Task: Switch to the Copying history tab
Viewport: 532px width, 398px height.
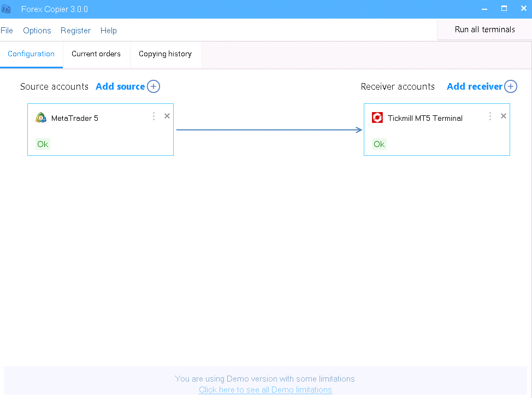Action: pyautogui.click(x=165, y=54)
